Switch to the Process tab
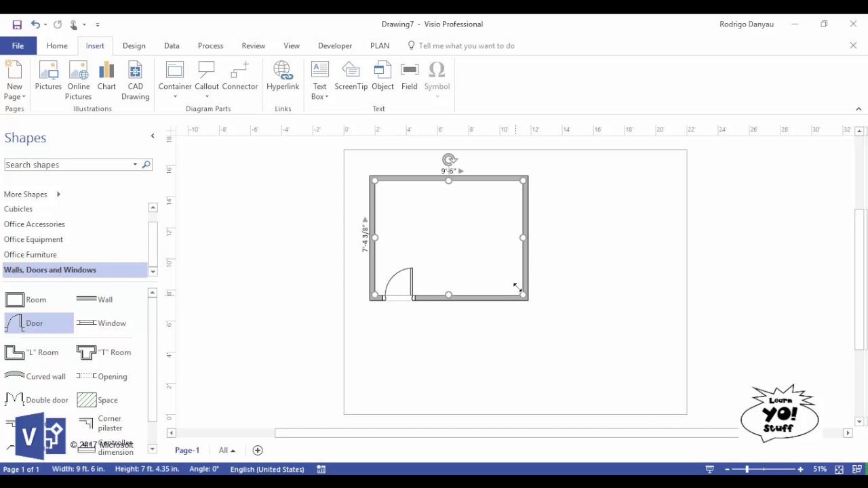 (210, 45)
